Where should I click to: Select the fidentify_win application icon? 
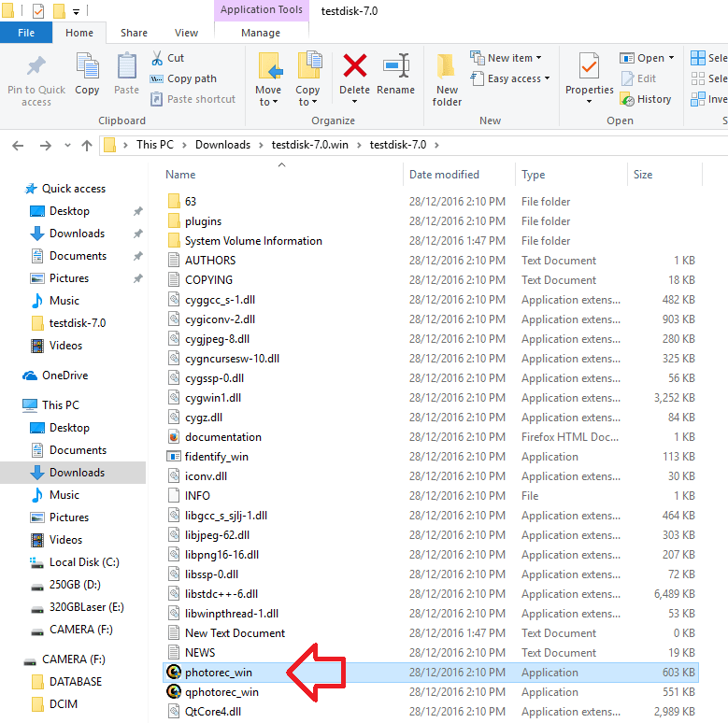(x=174, y=457)
